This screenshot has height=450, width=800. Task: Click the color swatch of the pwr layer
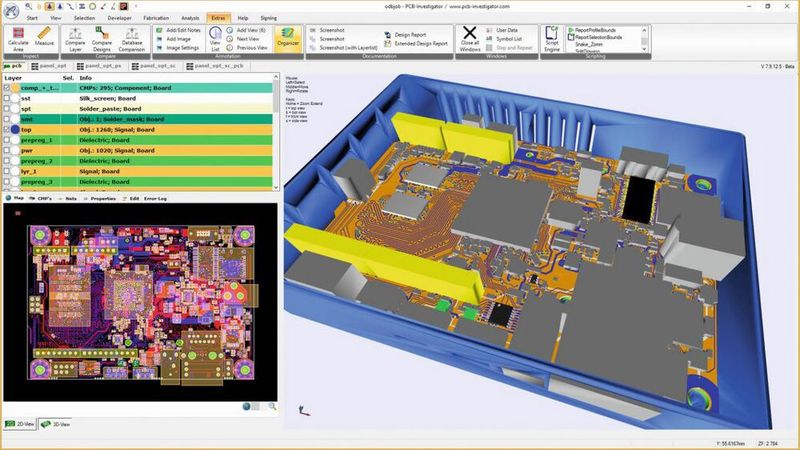click(x=15, y=151)
